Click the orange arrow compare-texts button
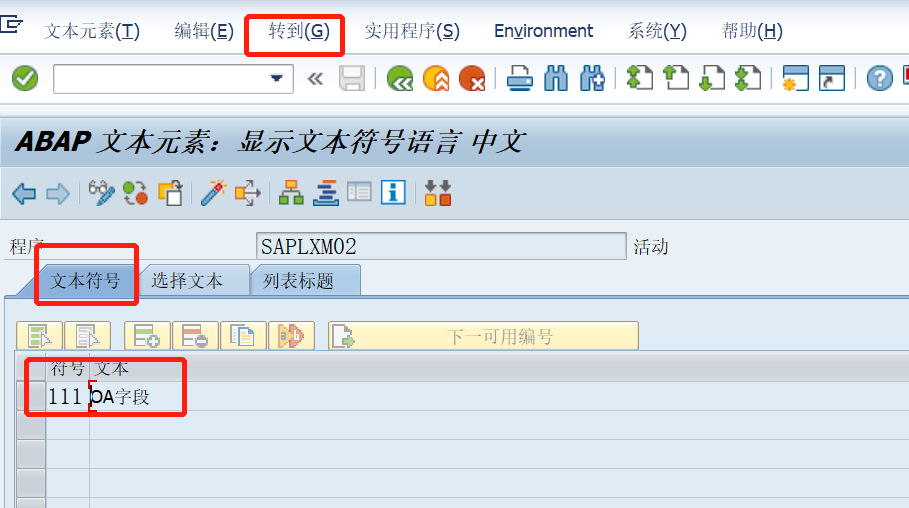Image resolution: width=909 pixels, height=508 pixels. (x=292, y=336)
